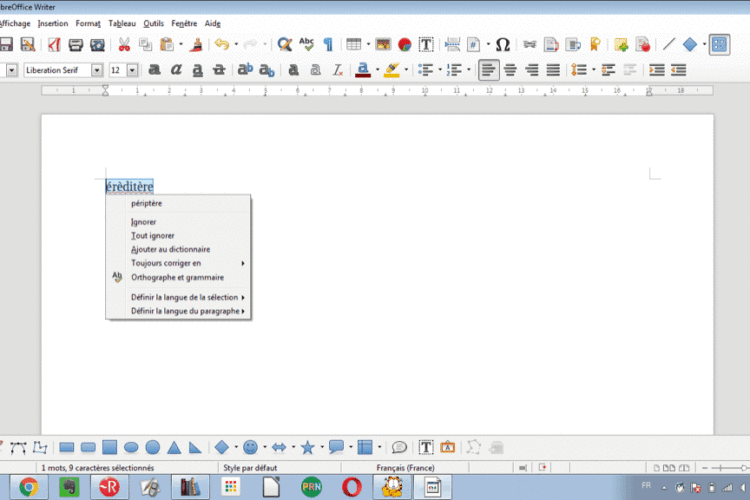Open Tableau menu
Viewport: 750px width, 500px height.
pos(122,23)
